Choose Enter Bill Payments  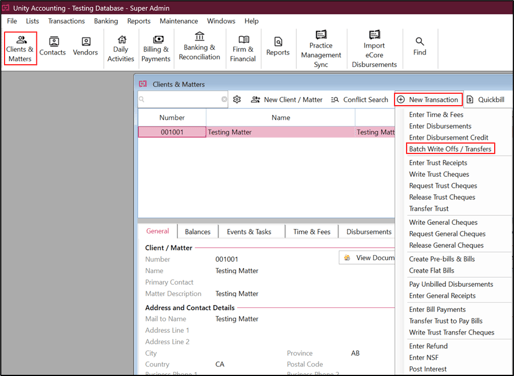pyautogui.click(x=437, y=309)
